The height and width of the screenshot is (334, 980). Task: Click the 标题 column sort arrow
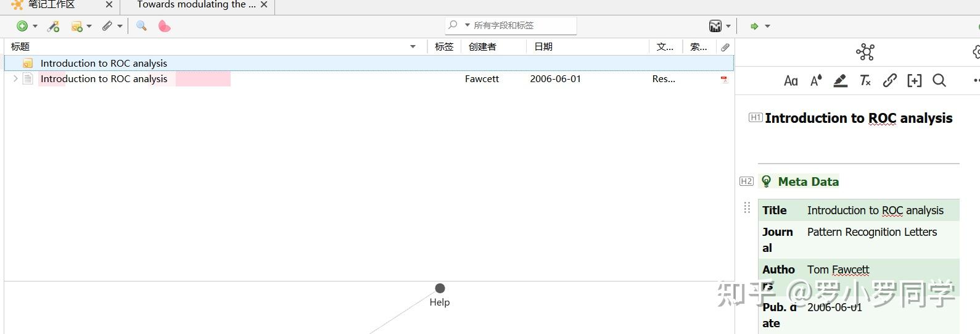[x=413, y=46]
